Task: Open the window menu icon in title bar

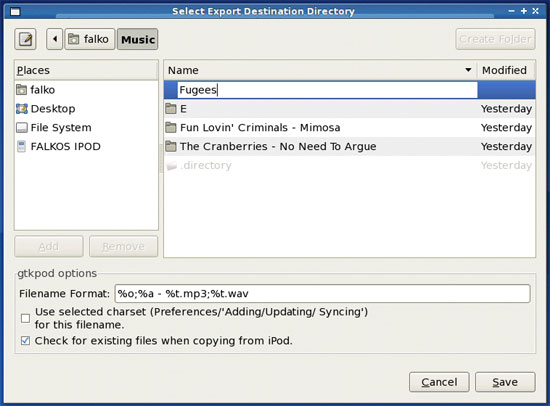Action: [x=15, y=12]
